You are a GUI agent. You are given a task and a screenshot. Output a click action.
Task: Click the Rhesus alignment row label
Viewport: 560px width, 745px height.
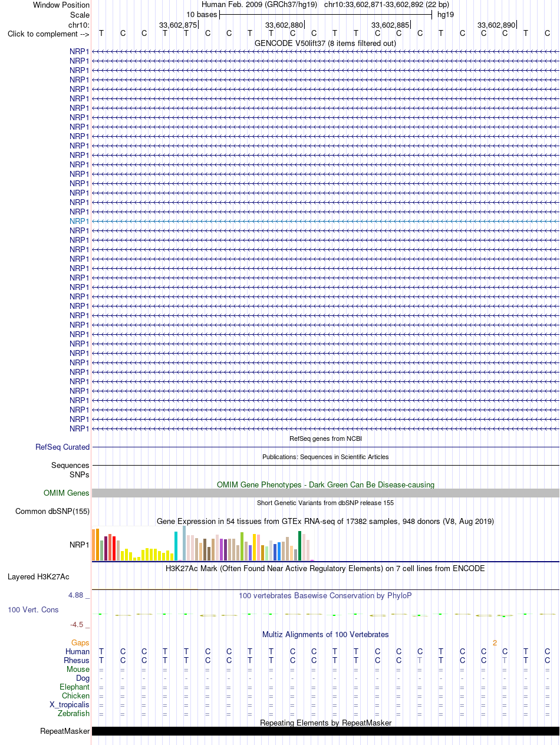pos(77,661)
